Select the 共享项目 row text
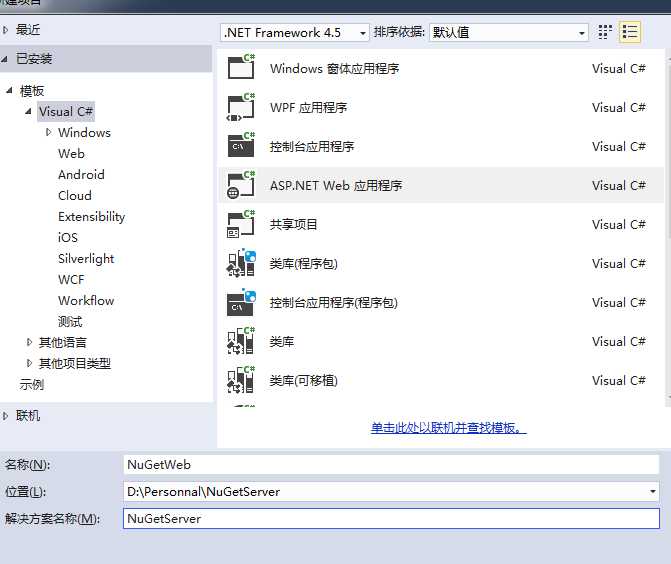Image resolution: width=671 pixels, height=564 pixels. [294, 224]
